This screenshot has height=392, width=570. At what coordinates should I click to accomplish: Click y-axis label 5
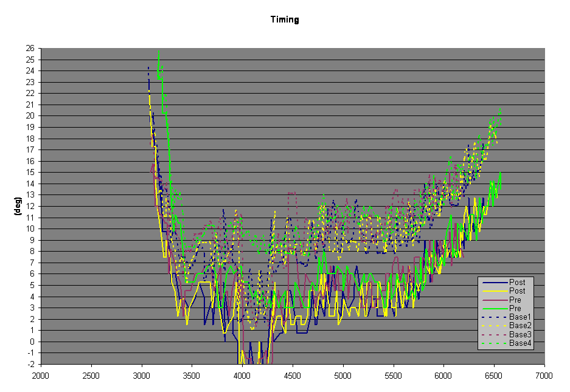32,285
